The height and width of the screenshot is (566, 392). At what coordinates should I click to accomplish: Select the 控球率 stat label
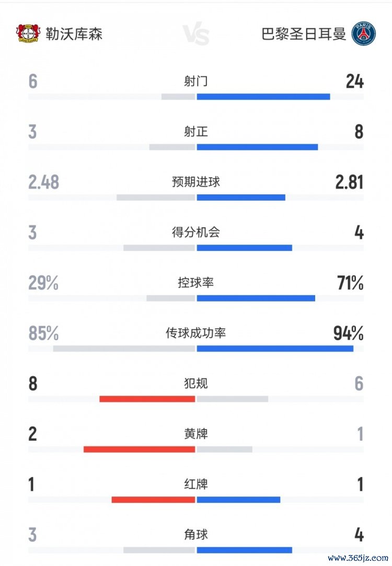(x=196, y=283)
